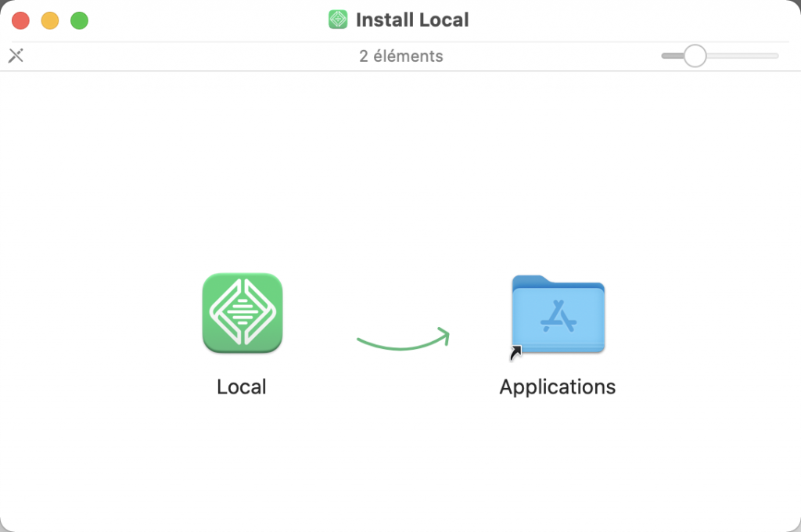The width and height of the screenshot is (801, 532).
Task: Click the "Install Local" window title text
Action: pyautogui.click(x=412, y=20)
